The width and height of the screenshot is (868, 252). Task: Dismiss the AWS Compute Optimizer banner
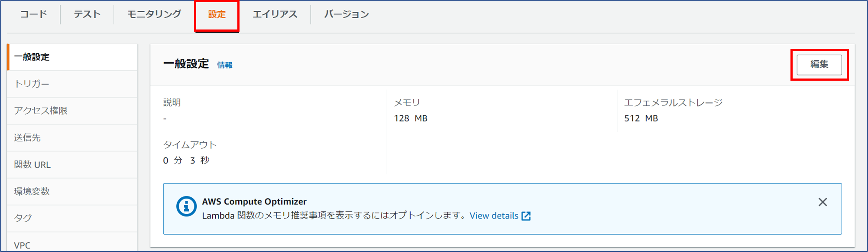click(823, 202)
